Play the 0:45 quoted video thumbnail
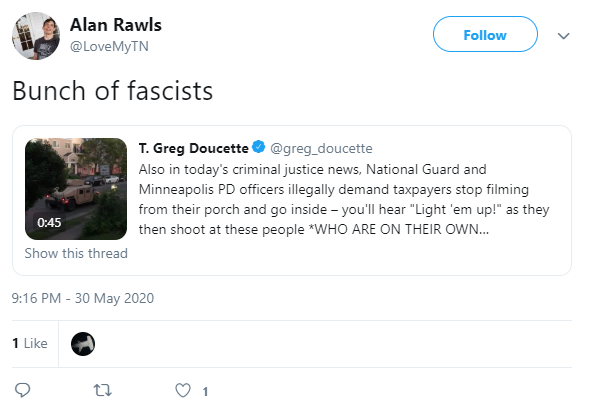This screenshot has width=590, height=418. click(x=76, y=189)
